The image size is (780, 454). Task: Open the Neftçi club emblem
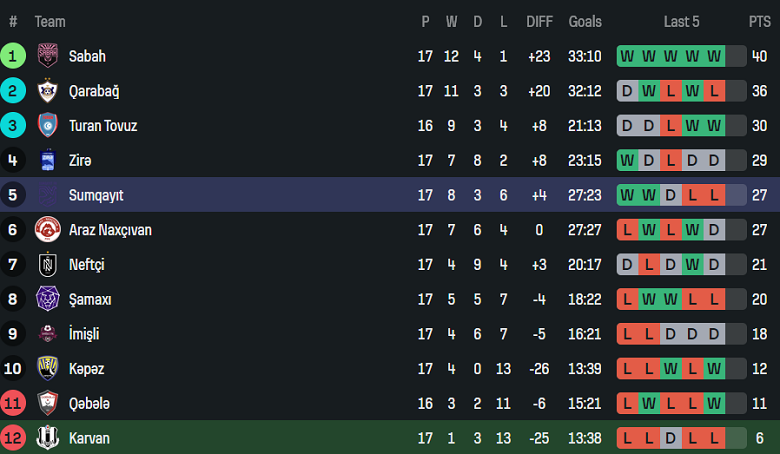point(48,264)
